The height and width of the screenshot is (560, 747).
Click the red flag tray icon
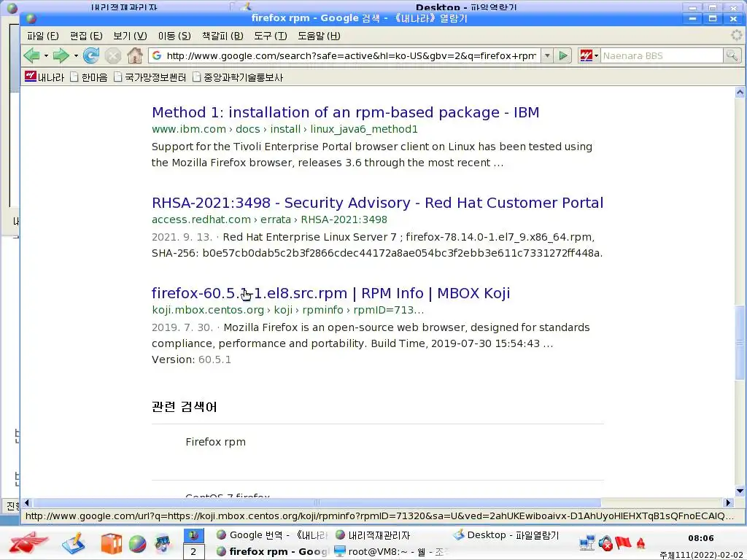tap(623, 542)
